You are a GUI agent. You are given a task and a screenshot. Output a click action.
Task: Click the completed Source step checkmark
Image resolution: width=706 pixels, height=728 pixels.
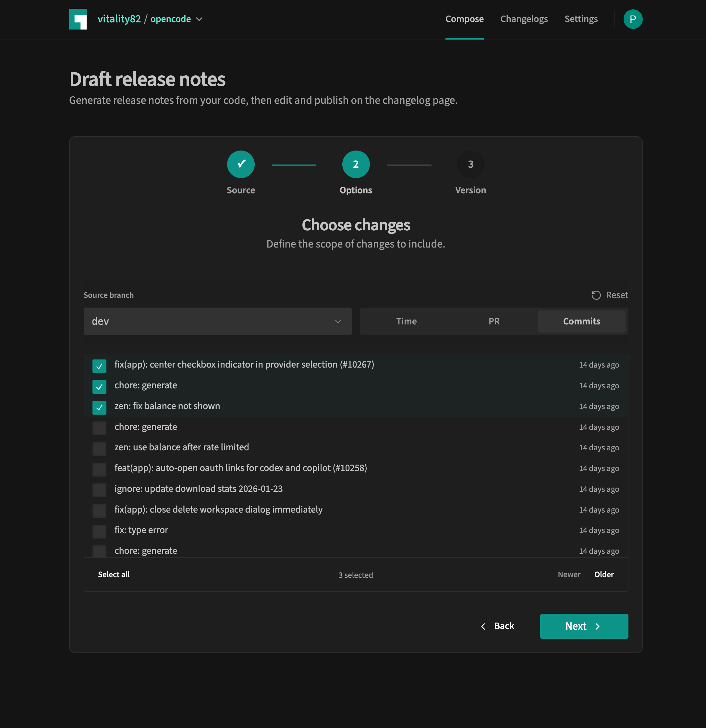point(241,164)
